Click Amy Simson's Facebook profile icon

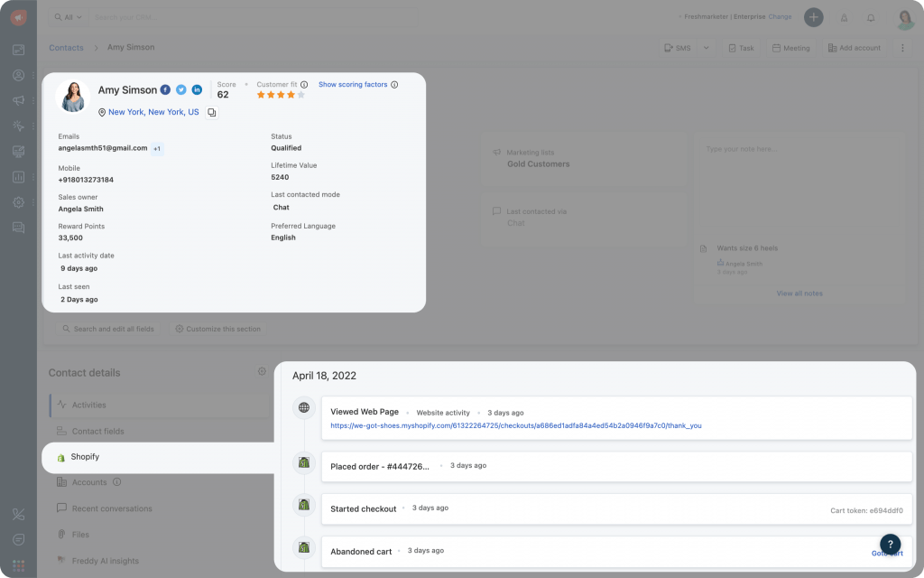point(165,90)
